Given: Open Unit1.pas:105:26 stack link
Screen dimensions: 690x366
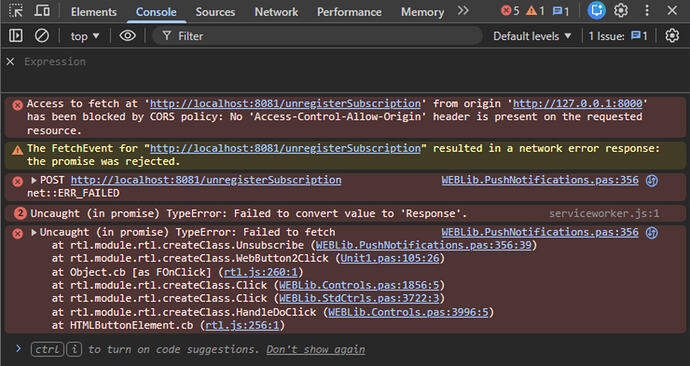Looking at the screenshot, I should 390,258.
